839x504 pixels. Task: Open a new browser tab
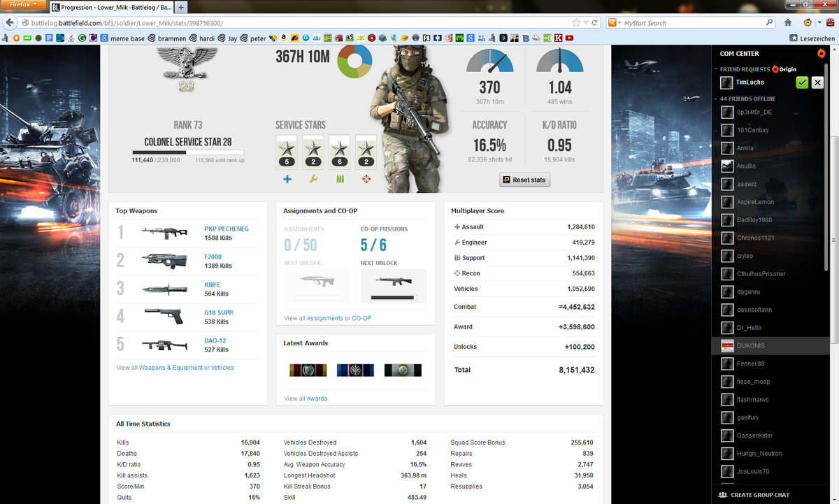180,7
